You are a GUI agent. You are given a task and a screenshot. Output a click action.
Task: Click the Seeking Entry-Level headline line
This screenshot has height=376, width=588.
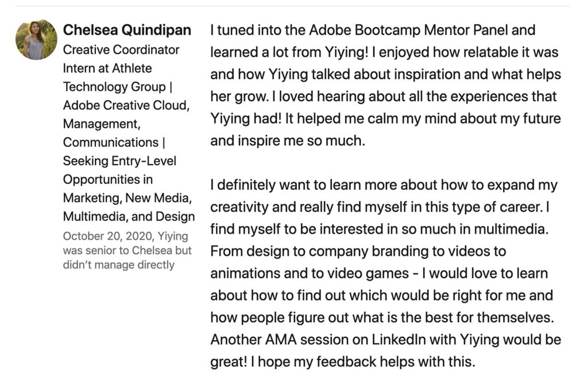click(x=119, y=161)
